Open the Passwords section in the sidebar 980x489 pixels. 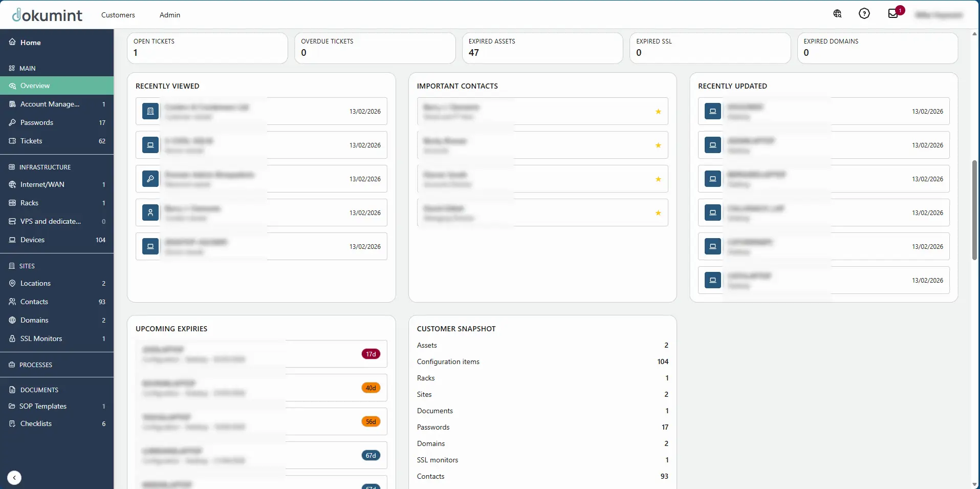(36, 122)
